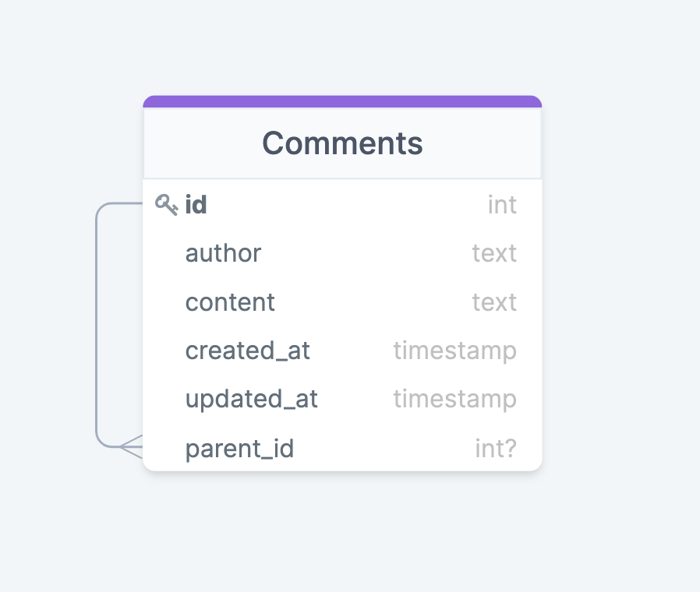Click the purple color bar atop the table
Screen dimensions: 700x592
click(342, 101)
